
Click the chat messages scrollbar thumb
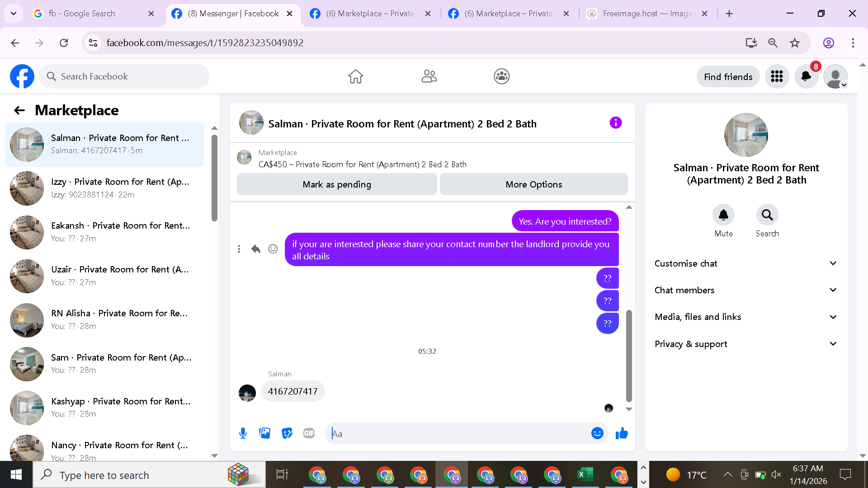pyautogui.click(x=629, y=356)
